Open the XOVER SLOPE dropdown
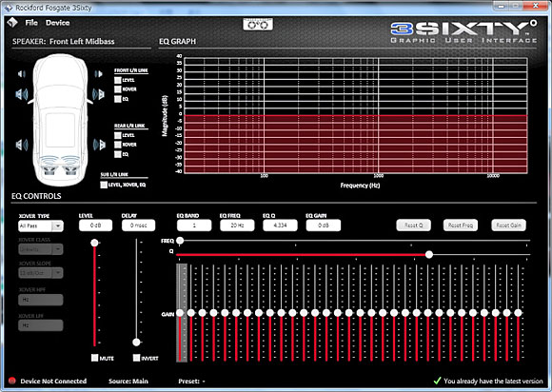This screenshot has width=552, height=392. coord(41,273)
